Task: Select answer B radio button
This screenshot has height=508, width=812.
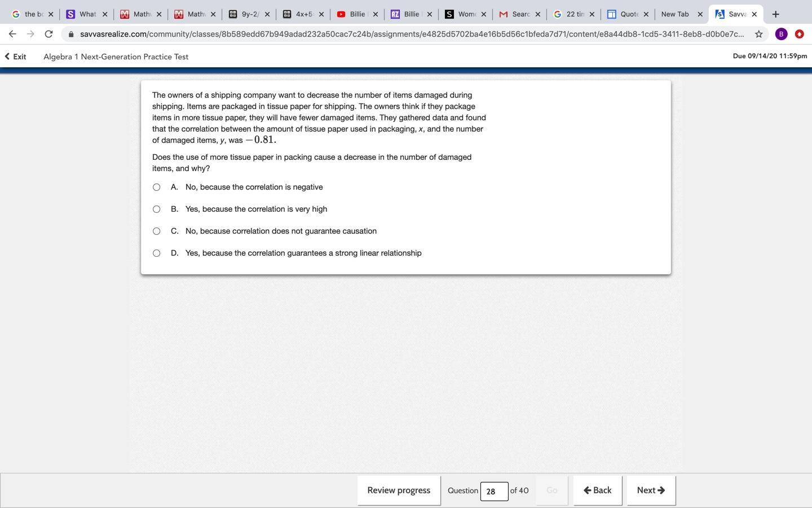Action: pyautogui.click(x=157, y=209)
